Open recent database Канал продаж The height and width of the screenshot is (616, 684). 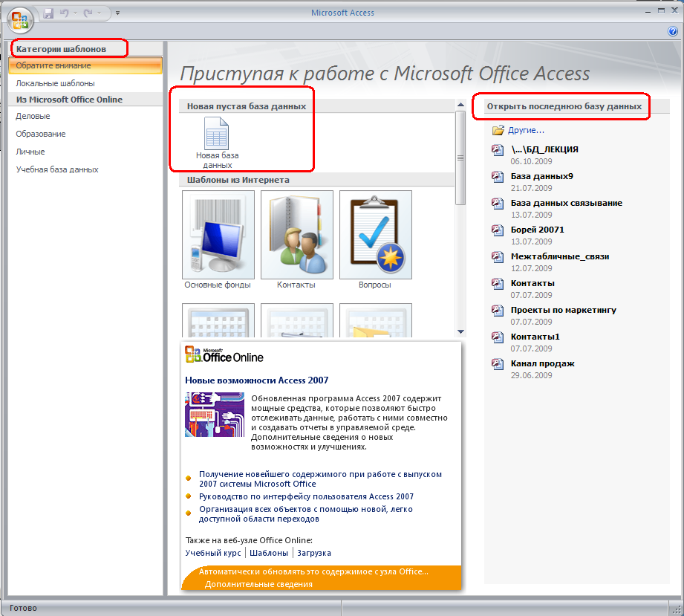(x=542, y=363)
